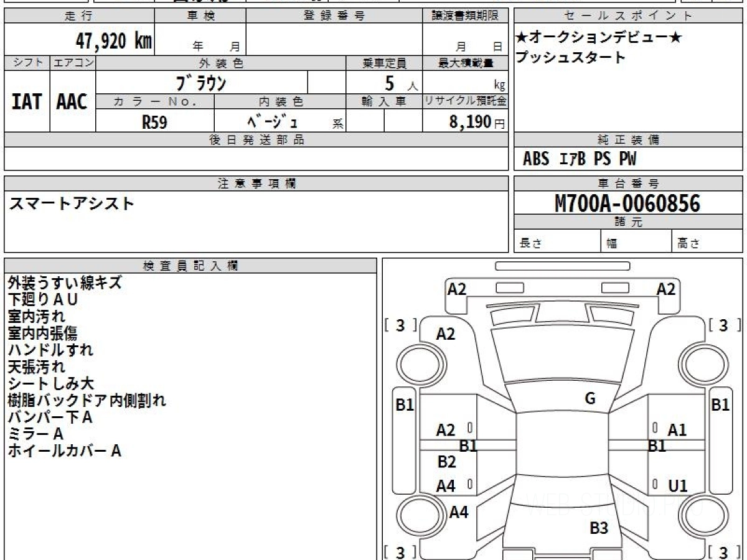
Task: Select the 高さ dimension label
Action: pos(688,244)
